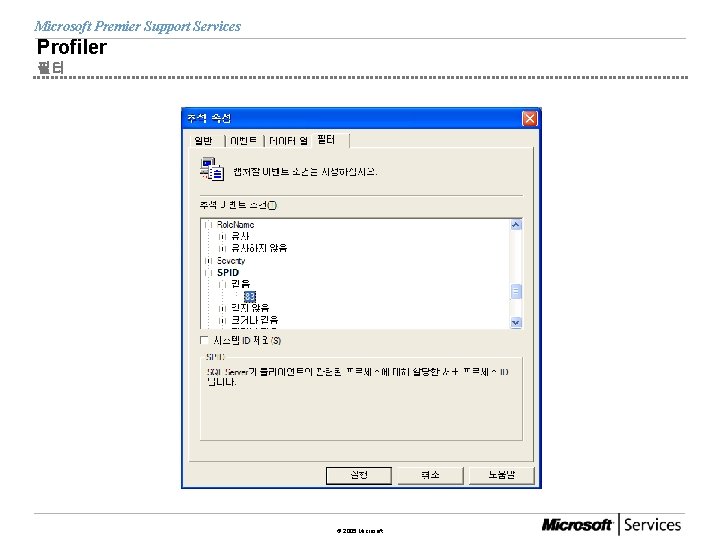Close the 추적 속성 dialog
Screen dimensions: 720x540
coord(529,118)
